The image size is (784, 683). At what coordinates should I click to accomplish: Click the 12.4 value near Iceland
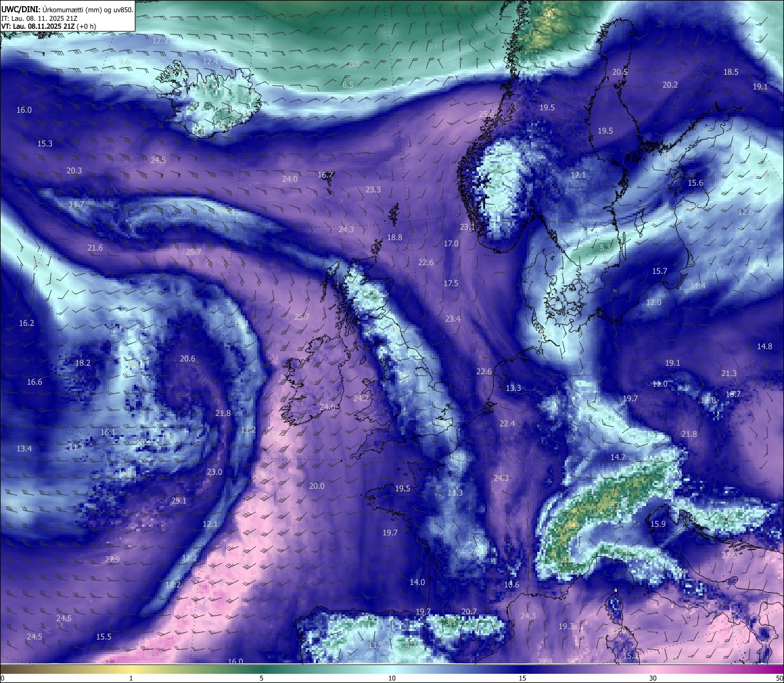coord(210,62)
